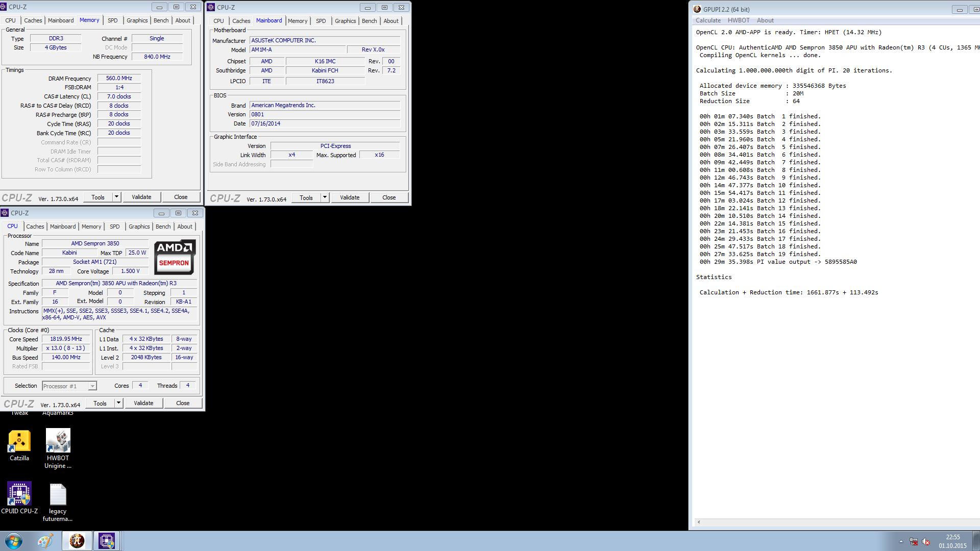Click BIOS Version 0801 field
Image resolution: width=980 pixels, height=551 pixels.
(x=325, y=114)
